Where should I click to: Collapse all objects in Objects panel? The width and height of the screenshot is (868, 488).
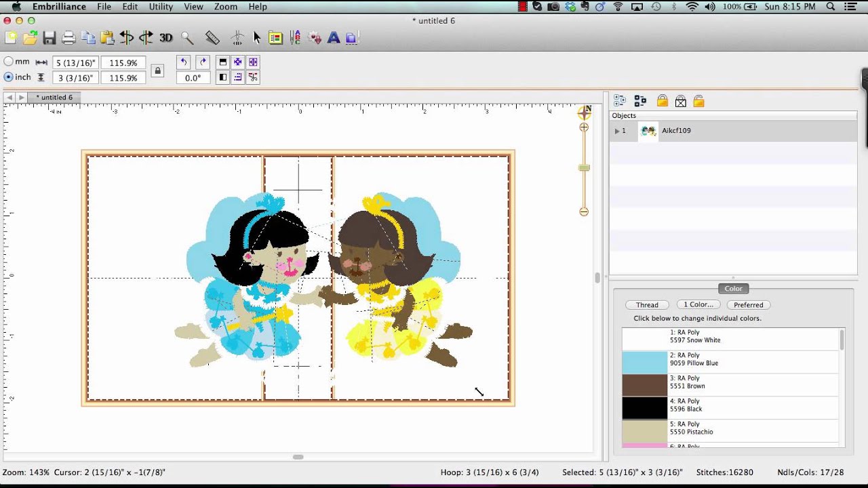640,101
